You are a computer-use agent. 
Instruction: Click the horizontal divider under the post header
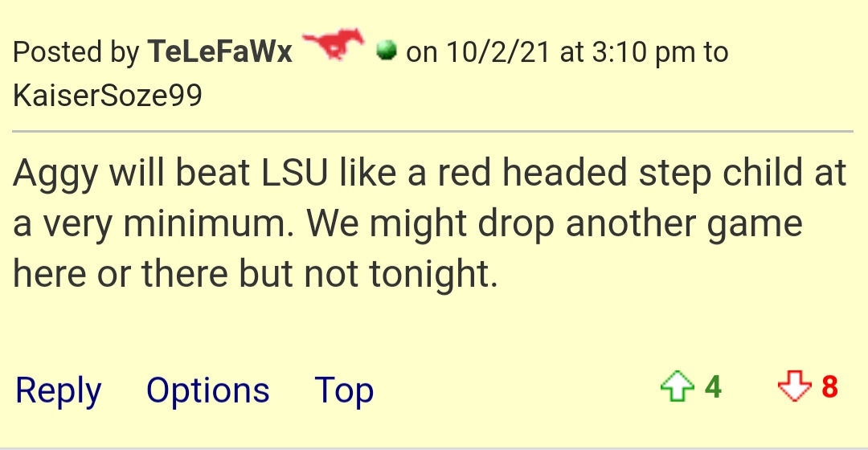(x=433, y=132)
